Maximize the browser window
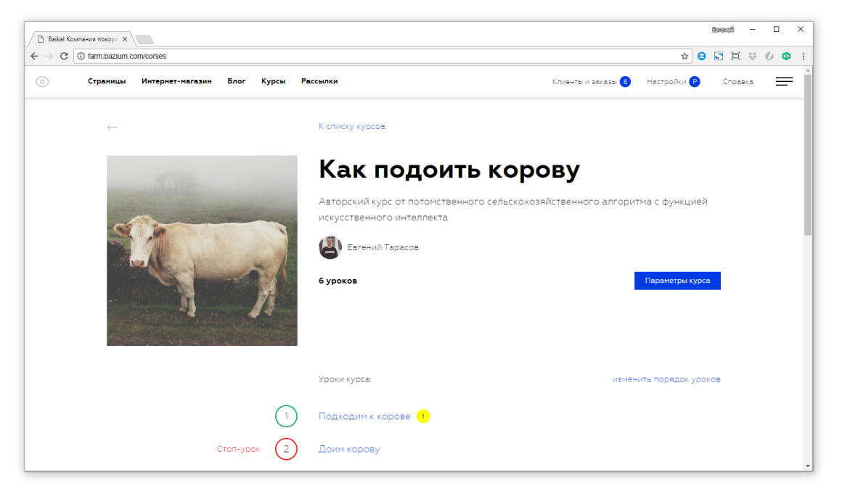The width and height of the screenshot is (842, 504). click(777, 30)
